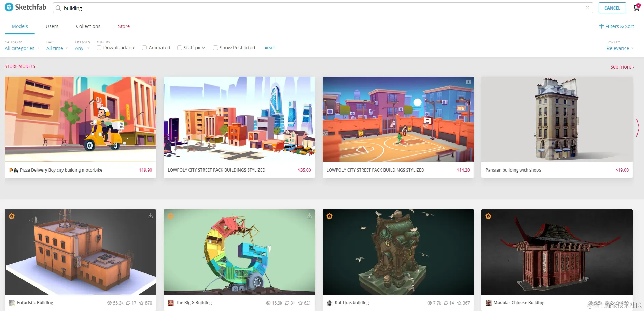644x311 pixels.
Task: Open basketball court street pack thumbnail
Action: [398, 119]
